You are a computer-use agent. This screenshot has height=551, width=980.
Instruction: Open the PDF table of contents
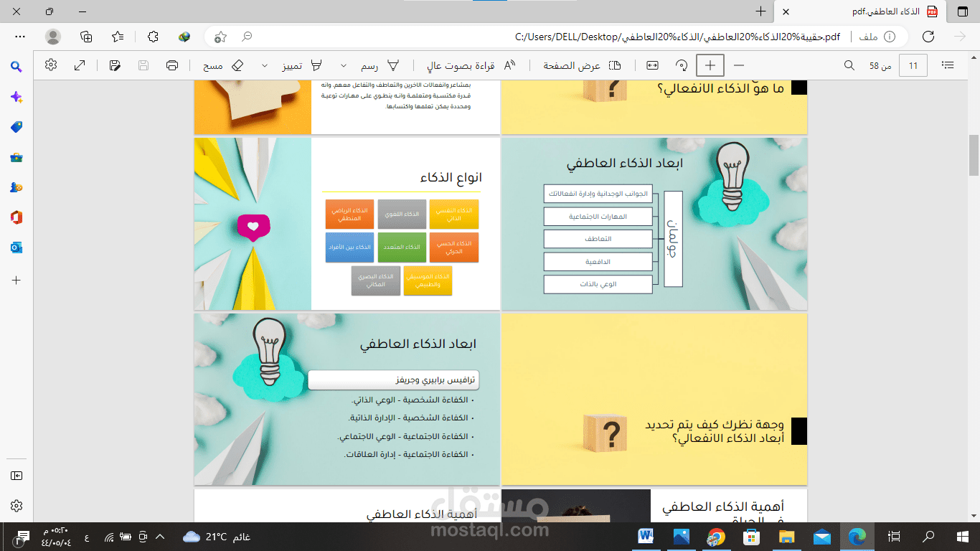coord(948,65)
